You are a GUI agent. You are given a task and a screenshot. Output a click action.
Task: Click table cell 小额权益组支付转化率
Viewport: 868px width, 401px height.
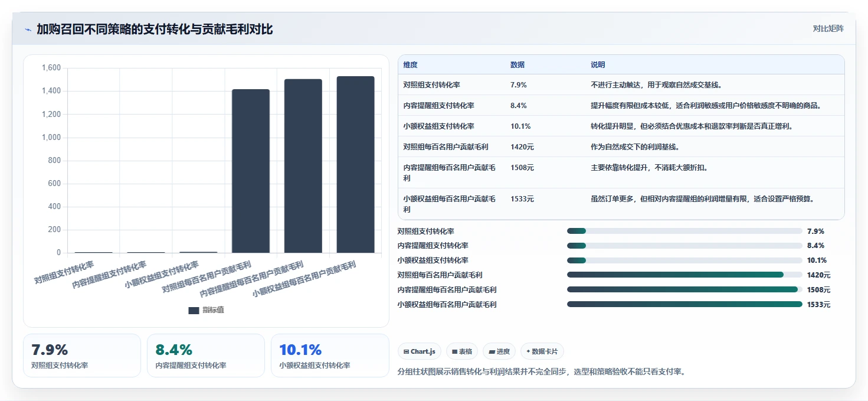tap(438, 126)
